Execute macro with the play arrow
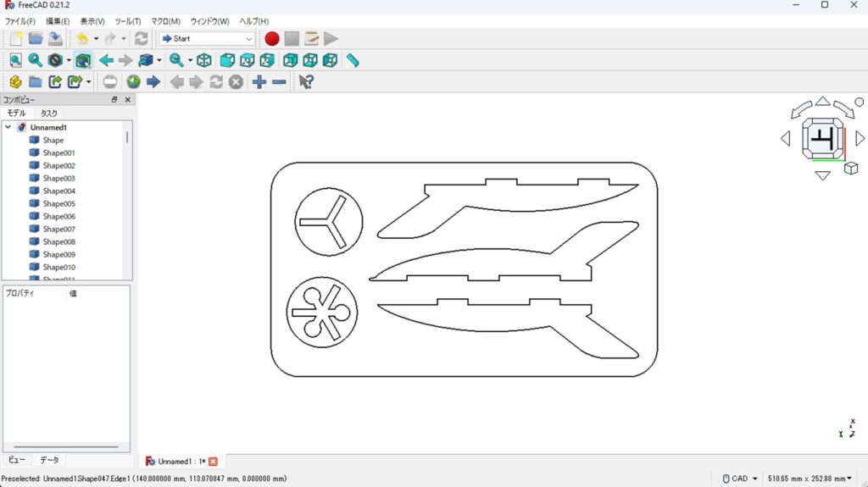868x487 pixels. (331, 38)
